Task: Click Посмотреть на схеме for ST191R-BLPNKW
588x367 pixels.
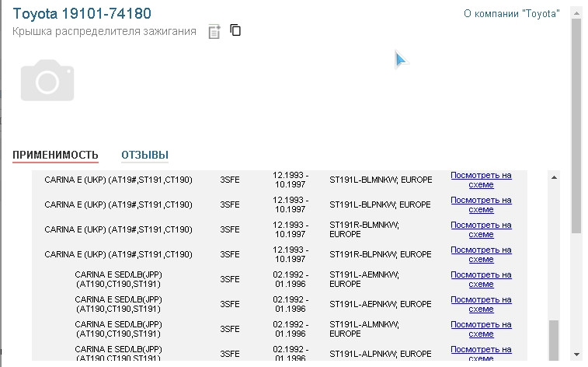Action: click(482, 254)
